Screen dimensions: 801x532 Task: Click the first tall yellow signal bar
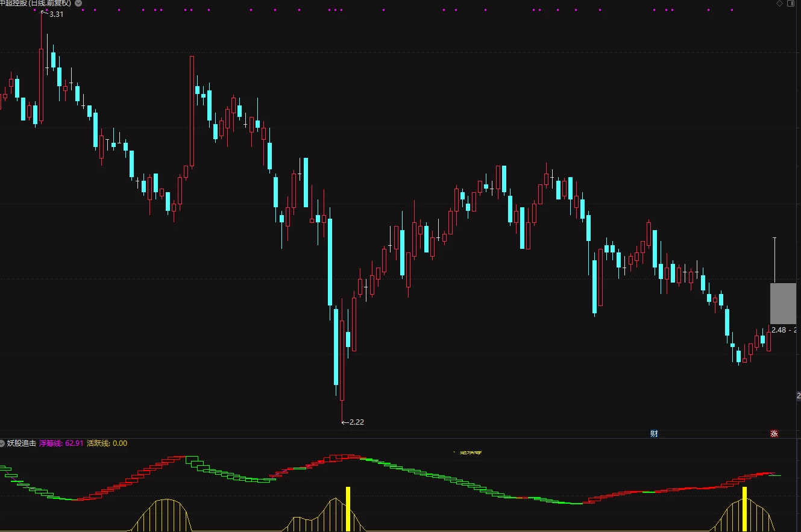click(348, 509)
